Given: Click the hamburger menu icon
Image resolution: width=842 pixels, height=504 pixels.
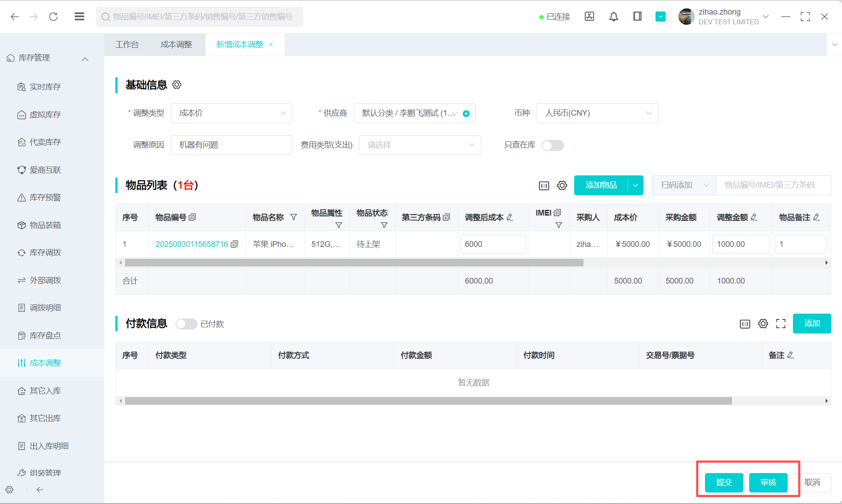Looking at the screenshot, I should point(80,17).
